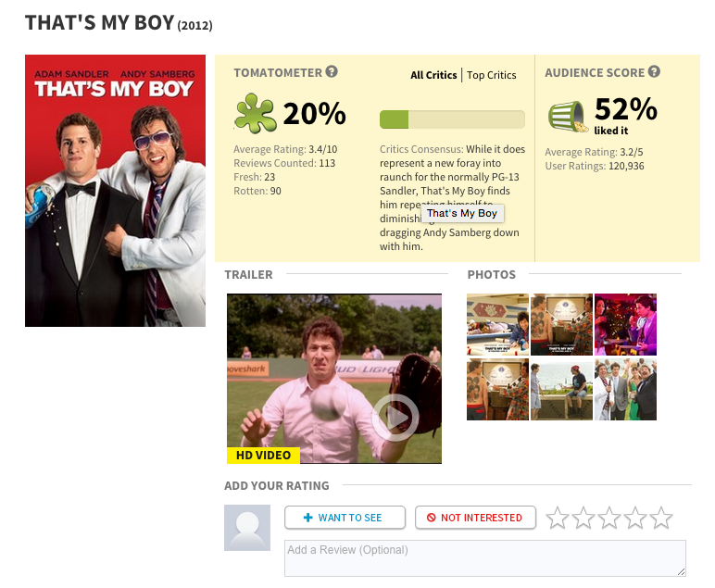Click the Add a Review text field
This screenshot has height=588, width=715.
click(x=485, y=558)
